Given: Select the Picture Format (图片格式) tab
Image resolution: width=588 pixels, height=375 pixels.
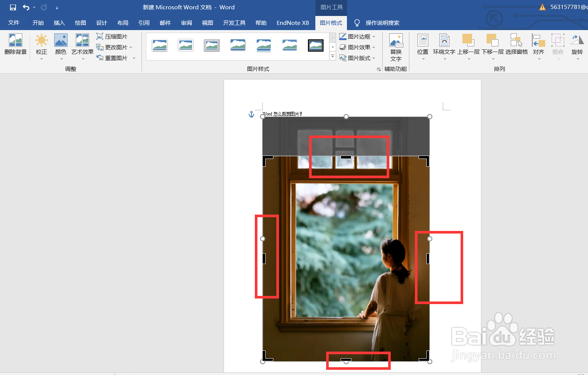Looking at the screenshot, I should pyautogui.click(x=331, y=23).
